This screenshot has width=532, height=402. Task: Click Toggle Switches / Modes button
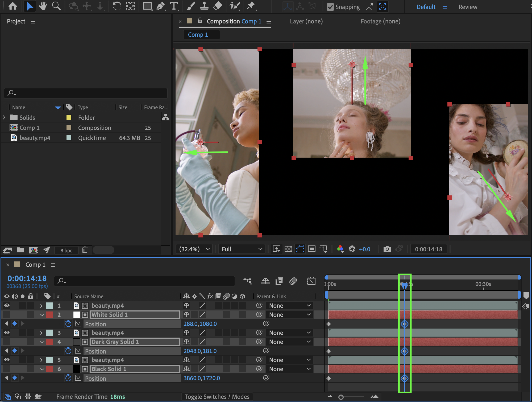[x=217, y=397]
